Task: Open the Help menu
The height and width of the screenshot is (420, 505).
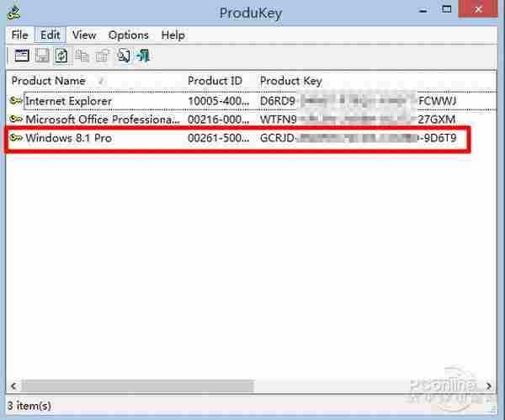Action: (x=173, y=35)
